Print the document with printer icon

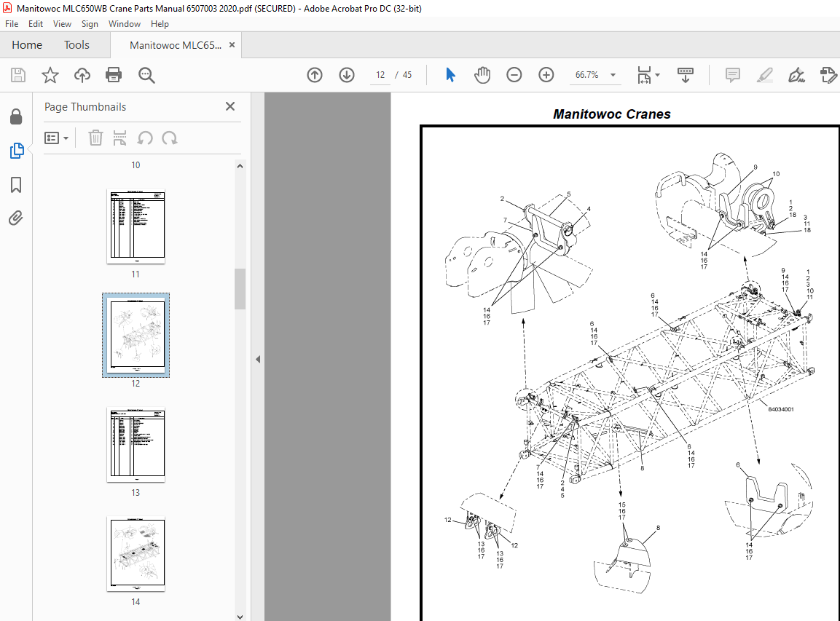pos(114,75)
